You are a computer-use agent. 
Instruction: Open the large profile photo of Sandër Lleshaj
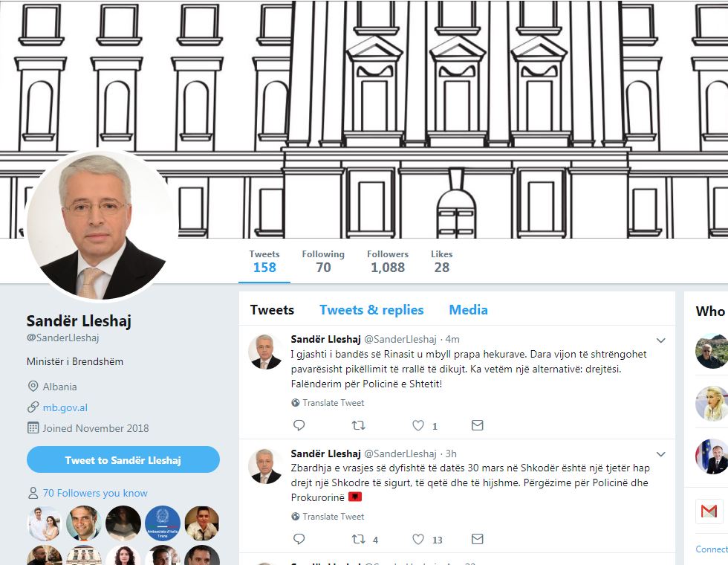103,225
